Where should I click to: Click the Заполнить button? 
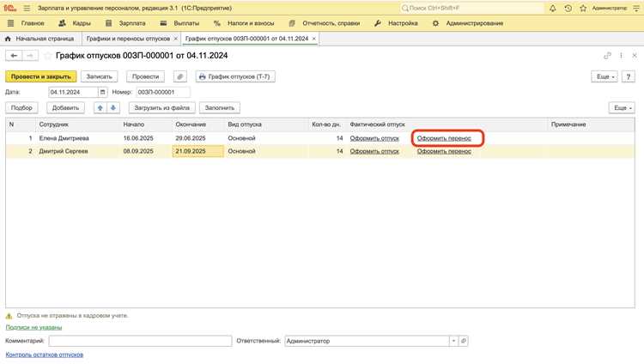[x=219, y=107]
